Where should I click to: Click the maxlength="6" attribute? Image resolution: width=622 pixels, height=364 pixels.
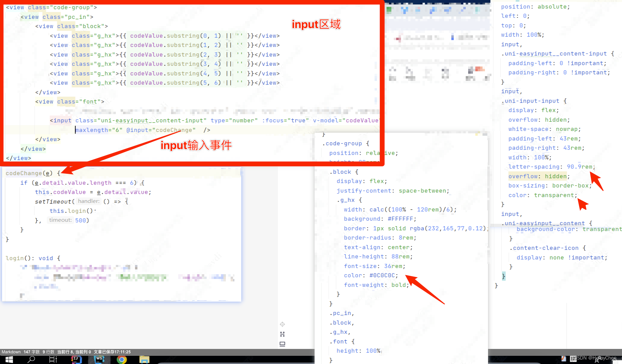coord(99,130)
